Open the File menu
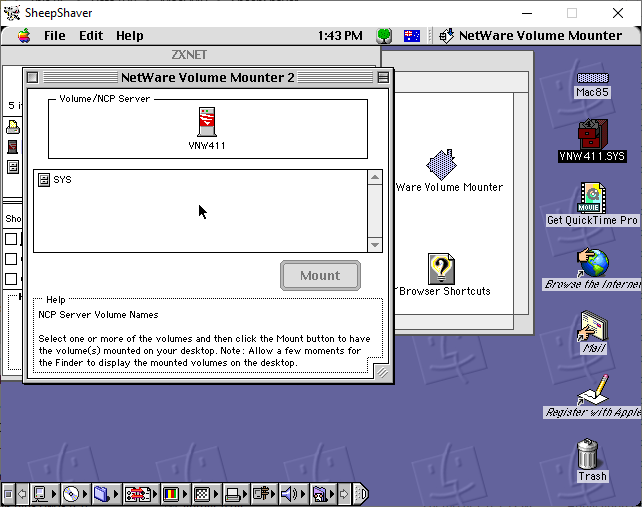The image size is (642, 507). tap(54, 36)
